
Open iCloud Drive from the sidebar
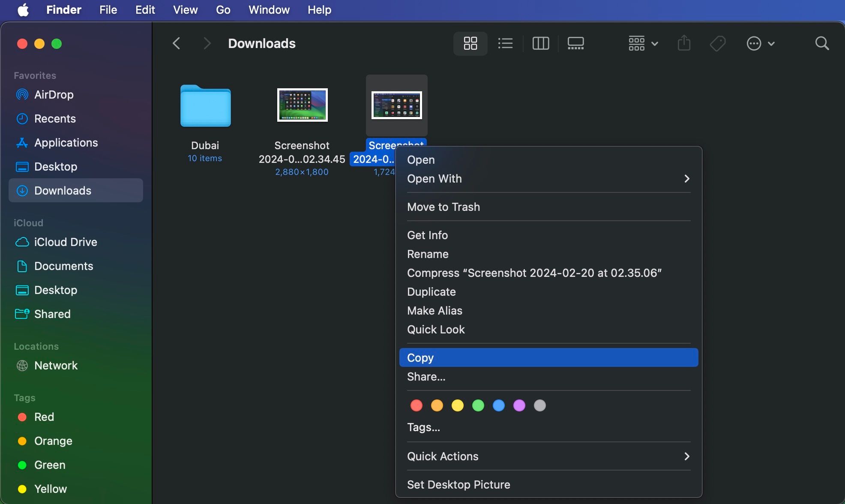pos(66,242)
